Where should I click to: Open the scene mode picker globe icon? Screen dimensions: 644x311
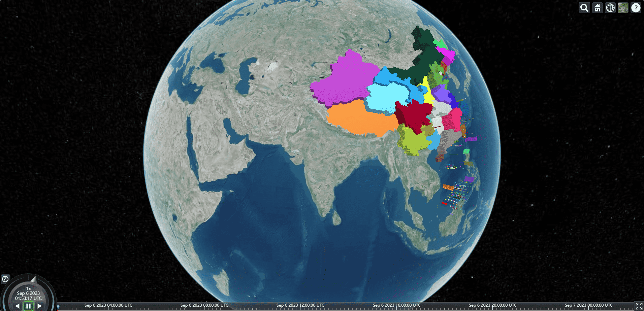click(610, 8)
